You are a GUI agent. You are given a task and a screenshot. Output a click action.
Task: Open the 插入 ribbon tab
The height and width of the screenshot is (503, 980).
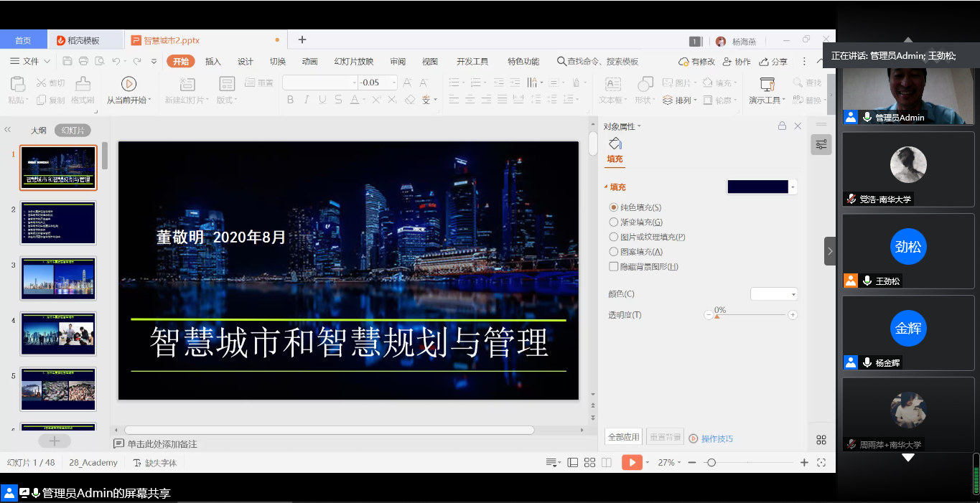[213, 62]
